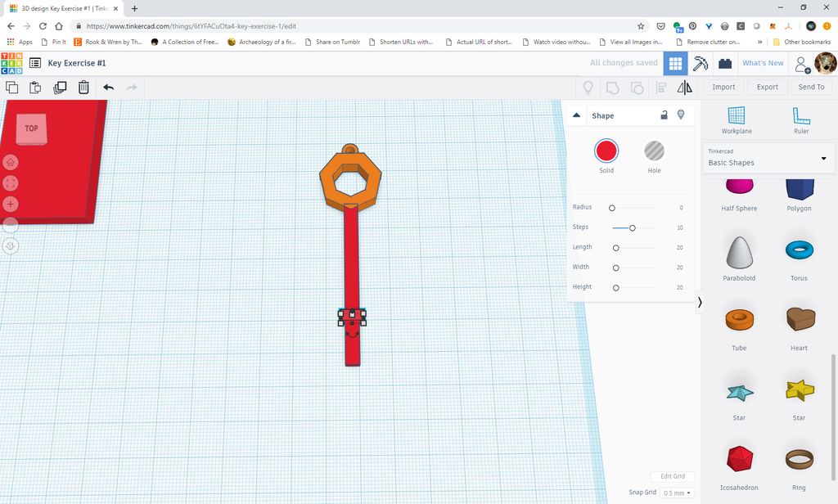Select the Ruler tool
This screenshot has height=504, width=838.
801,120
